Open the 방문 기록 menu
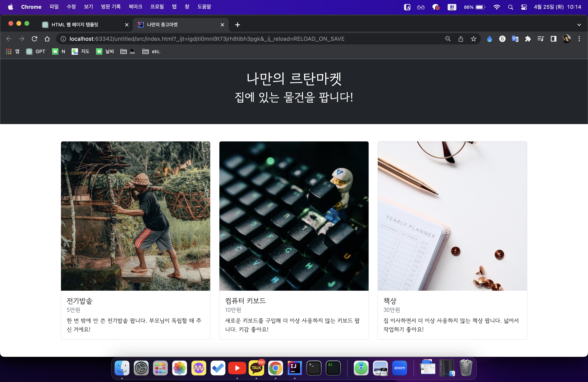 tap(111, 7)
